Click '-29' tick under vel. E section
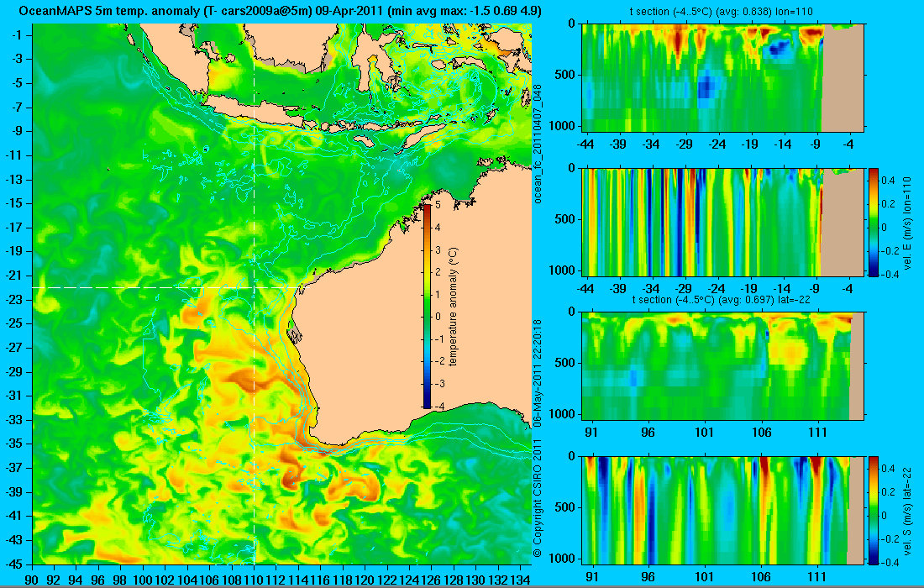The width and height of the screenshot is (924, 588). coord(684,289)
